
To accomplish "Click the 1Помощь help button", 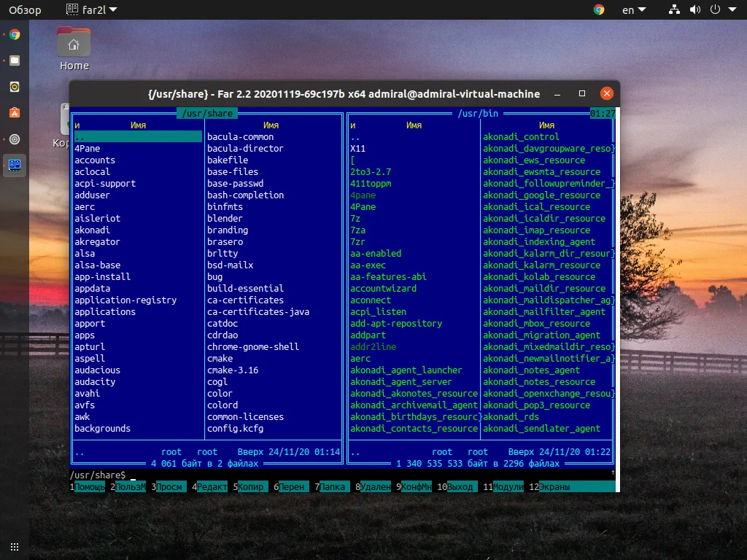I will coord(86,486).
